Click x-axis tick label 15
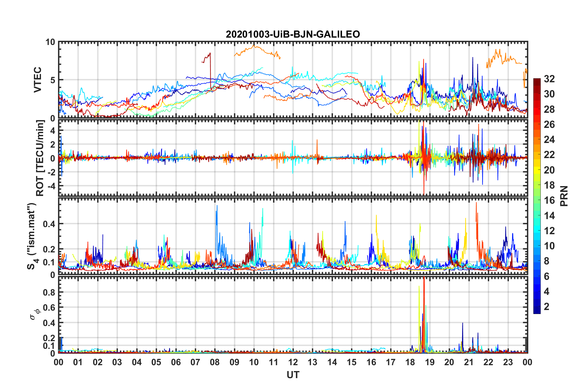 click(352, 362)
